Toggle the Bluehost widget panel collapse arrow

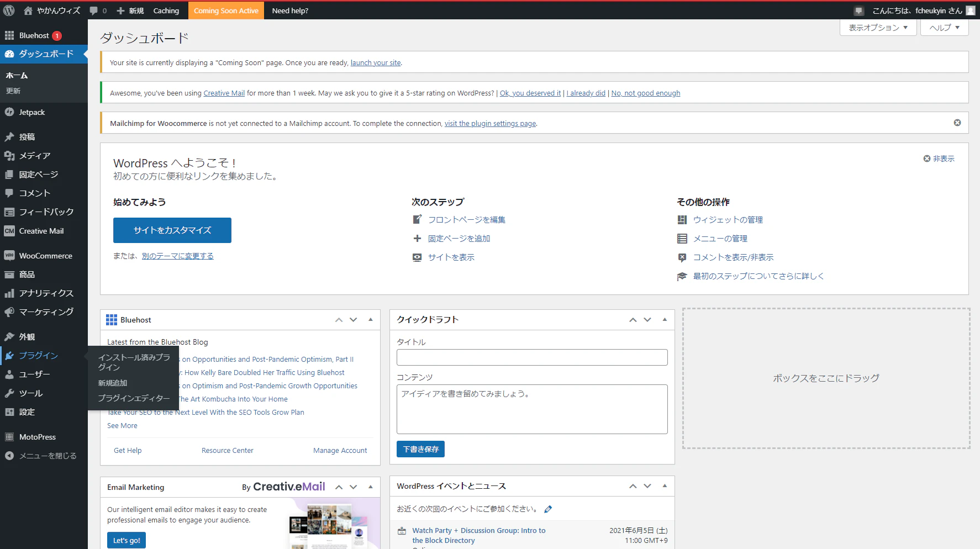pos(371,320)
